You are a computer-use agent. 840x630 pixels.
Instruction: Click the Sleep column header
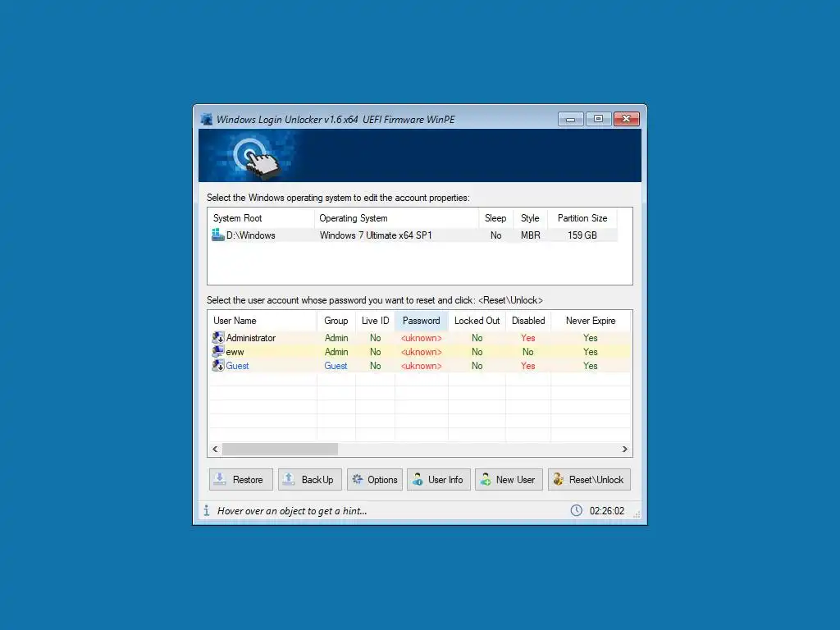[495, 218]
